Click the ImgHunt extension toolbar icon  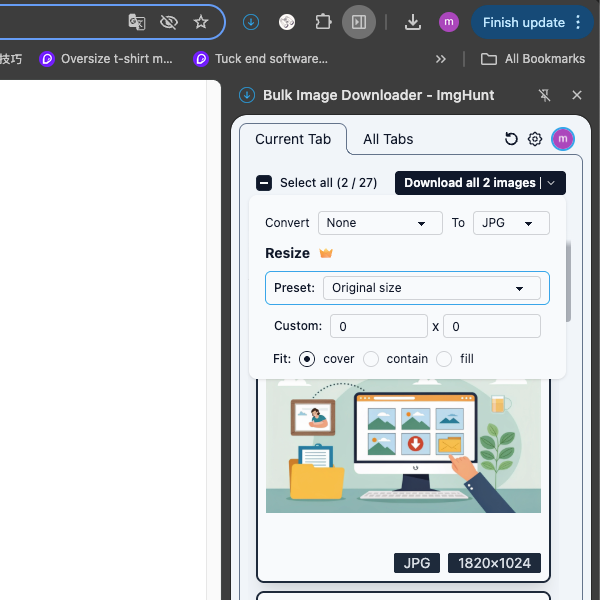[251, 22]
